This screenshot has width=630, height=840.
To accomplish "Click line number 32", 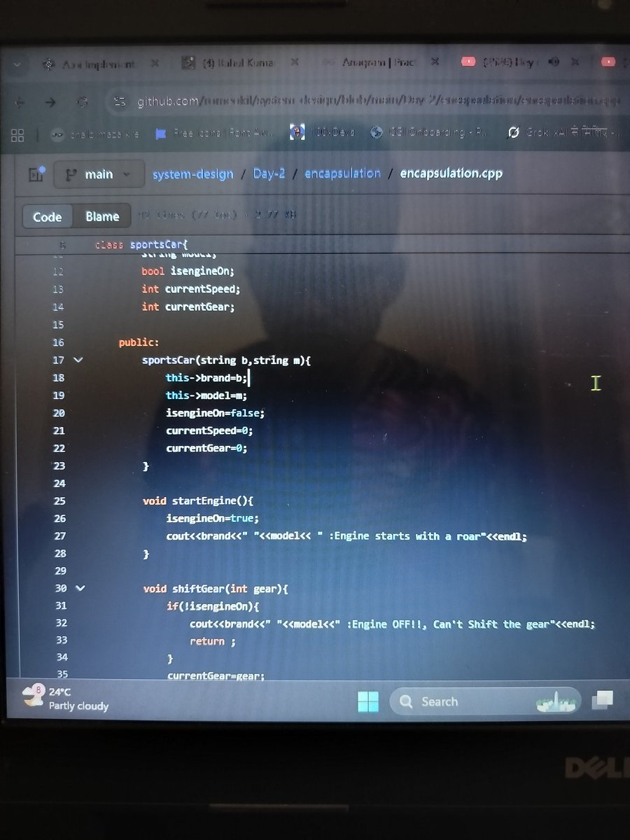I will pyautogui.click(x=60, y=623).
